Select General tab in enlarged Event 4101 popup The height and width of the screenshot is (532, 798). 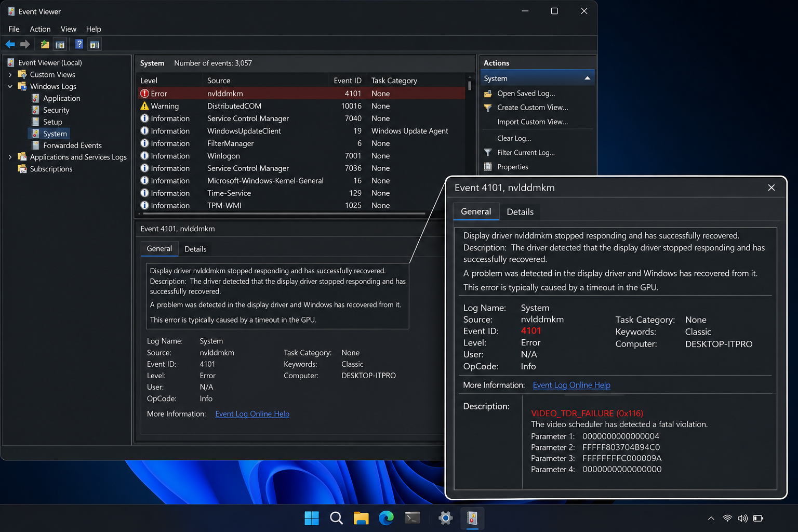tap(476, 211)
